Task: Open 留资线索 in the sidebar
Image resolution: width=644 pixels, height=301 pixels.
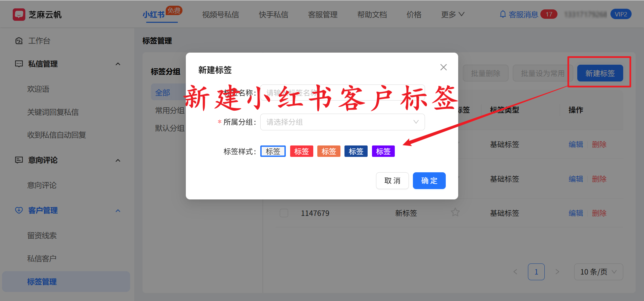Action: (x=42, y=236)
